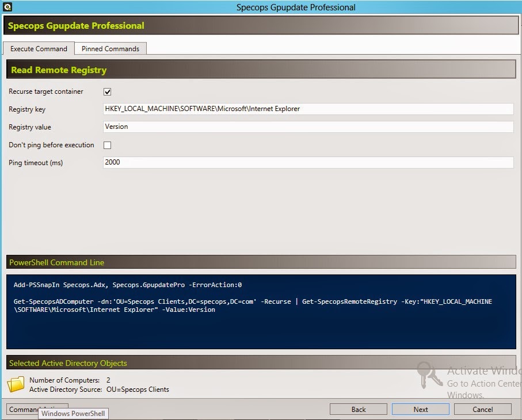Switch to the Pinned Commands tab
The image size is (522, 420).
coord(111,48)
